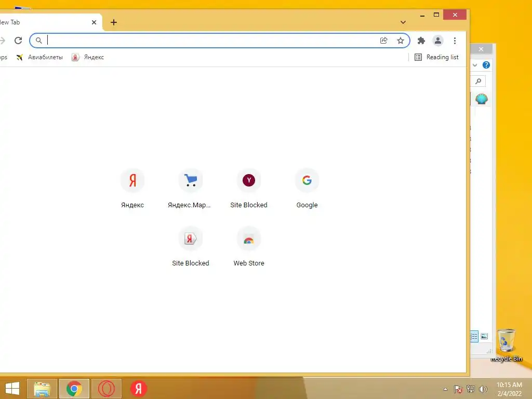This screenshot has width=532, height=399.
Task: Click the volume speaker tray icon
Action: [x=483, y=389]
